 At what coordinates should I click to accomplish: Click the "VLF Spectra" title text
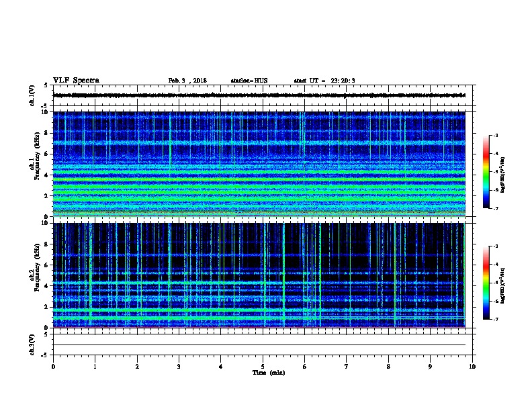tap(76, 81)
